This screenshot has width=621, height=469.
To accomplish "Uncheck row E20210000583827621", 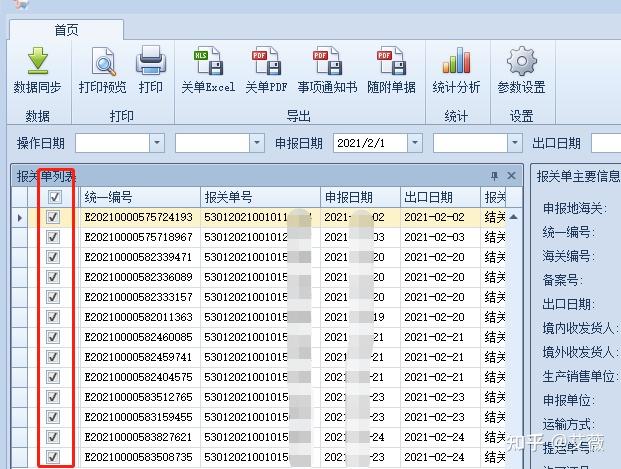I will (53, 437).
